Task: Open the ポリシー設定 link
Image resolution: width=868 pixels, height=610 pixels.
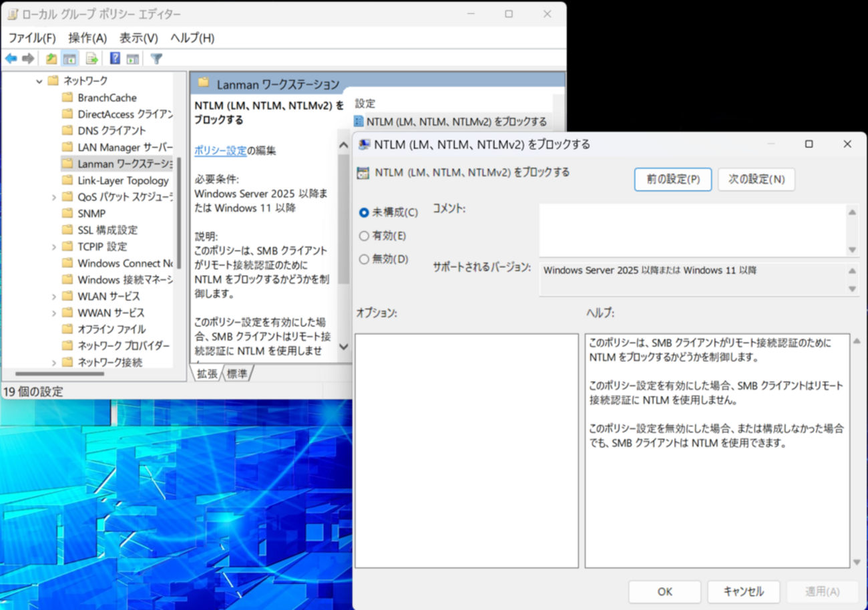Action: click(220, 150)
